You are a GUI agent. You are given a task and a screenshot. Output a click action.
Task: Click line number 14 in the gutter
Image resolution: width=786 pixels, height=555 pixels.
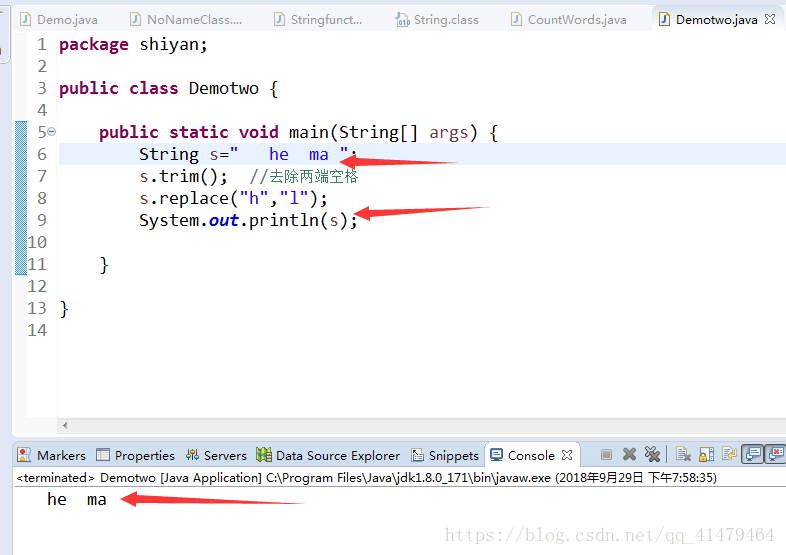tap(37, 330)
